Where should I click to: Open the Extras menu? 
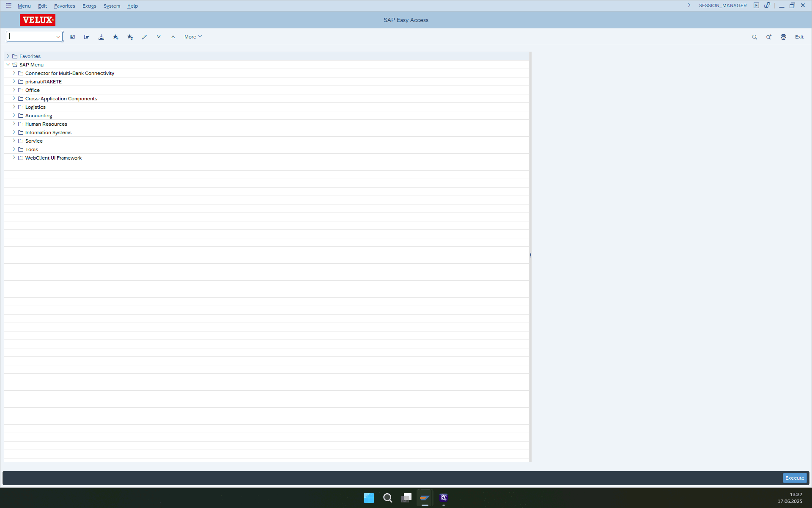click(89, 6)
